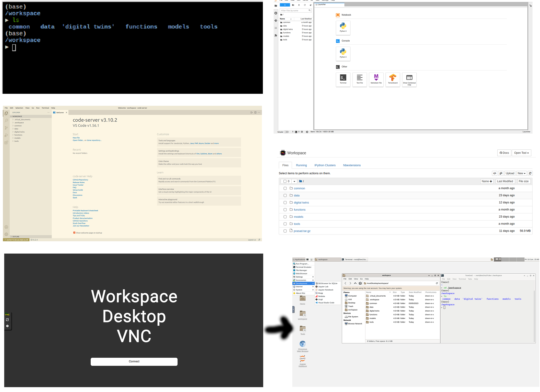Open the Extensions view in code-server

[x=6, y=143]
